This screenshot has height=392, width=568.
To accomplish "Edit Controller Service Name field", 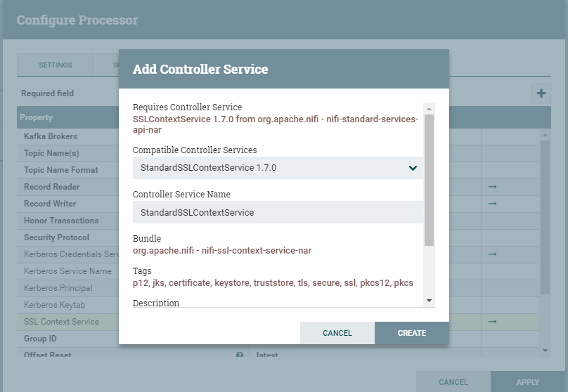I will point(278,212).
